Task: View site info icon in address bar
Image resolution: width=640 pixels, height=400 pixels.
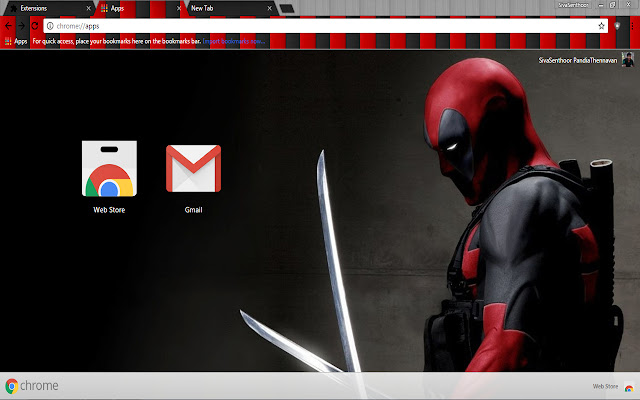Action: tap(50, 26)
